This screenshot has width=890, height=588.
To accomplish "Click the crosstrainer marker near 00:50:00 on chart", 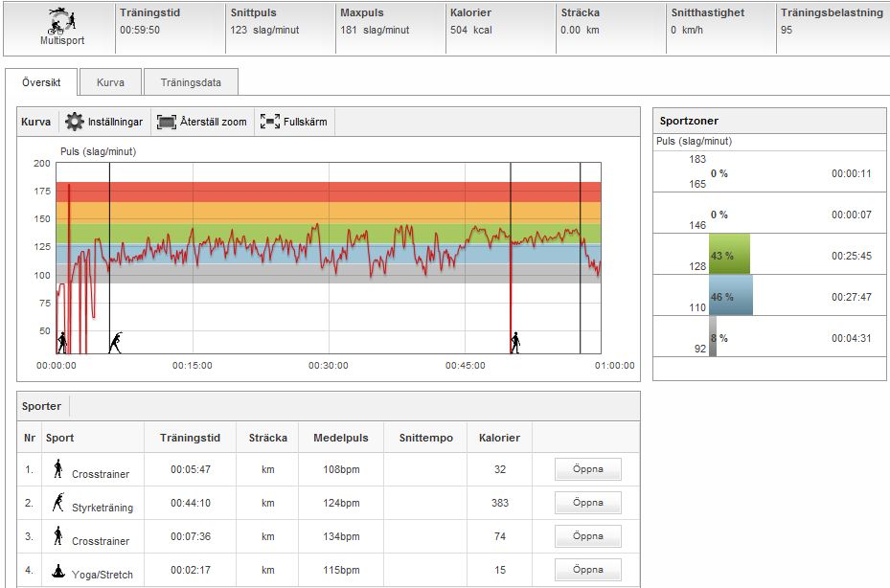I will (515, 342).
